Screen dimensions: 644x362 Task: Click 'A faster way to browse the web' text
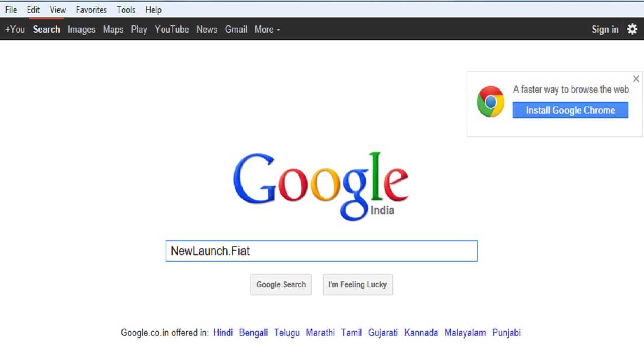[x=571, y=89]
